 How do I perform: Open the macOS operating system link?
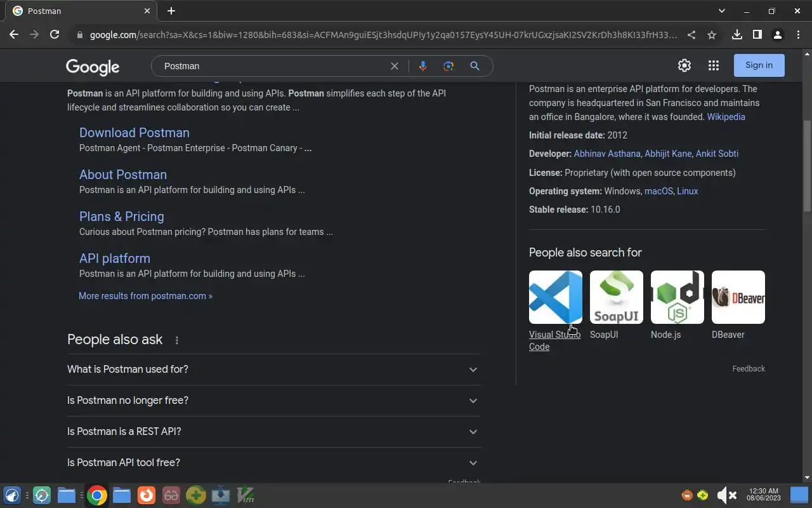pos(658,191)
